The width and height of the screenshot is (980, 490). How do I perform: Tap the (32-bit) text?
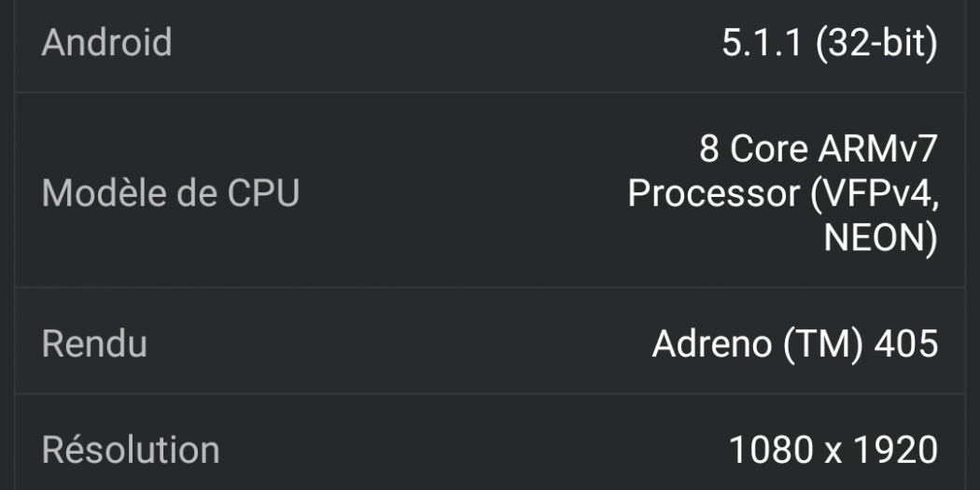875,43
